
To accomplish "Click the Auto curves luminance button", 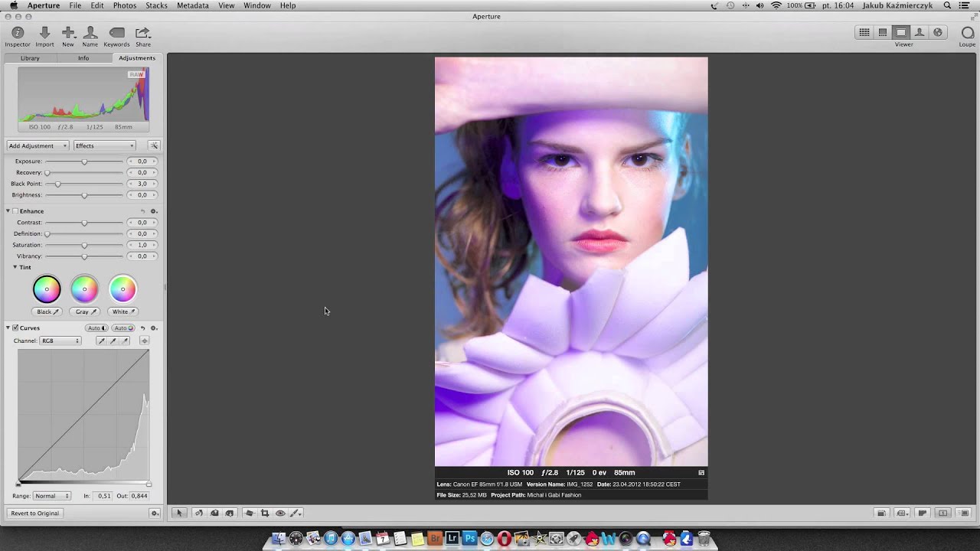I will coord(96,328).
